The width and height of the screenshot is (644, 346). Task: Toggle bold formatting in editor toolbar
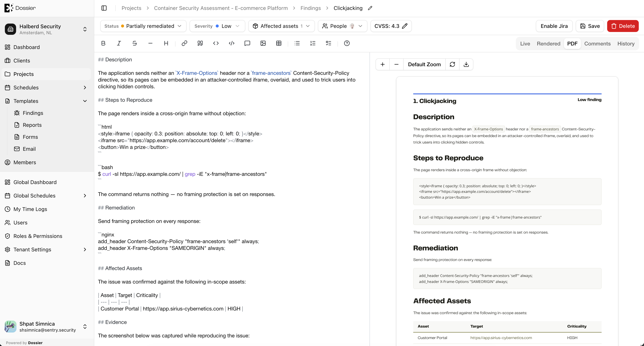(x=103, y=43)
